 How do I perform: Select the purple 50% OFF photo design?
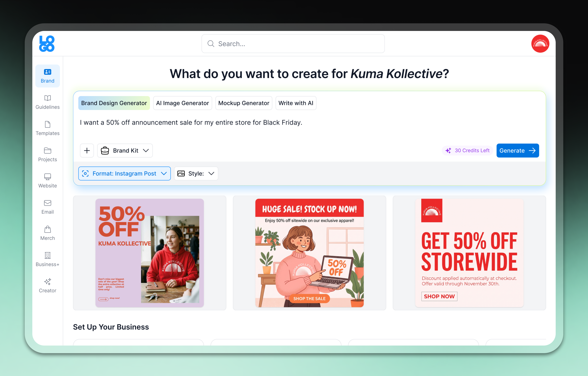click(150, 253)
